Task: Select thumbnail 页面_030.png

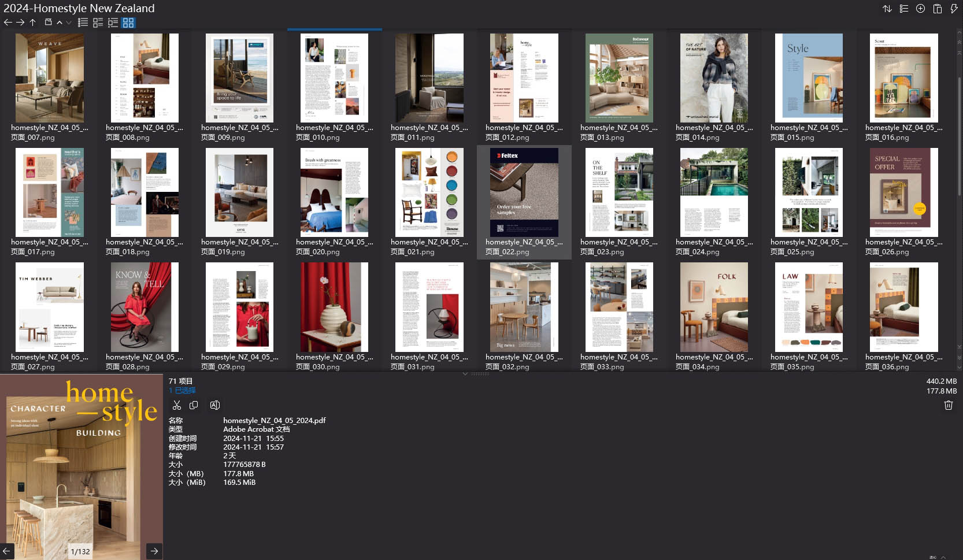Action: 335,307
